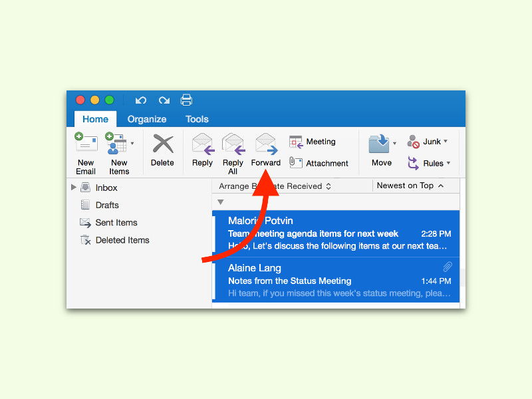Collapse the message group disclosure triangle
Viewport: 532px width, 399px height.
tap(221, 202)
